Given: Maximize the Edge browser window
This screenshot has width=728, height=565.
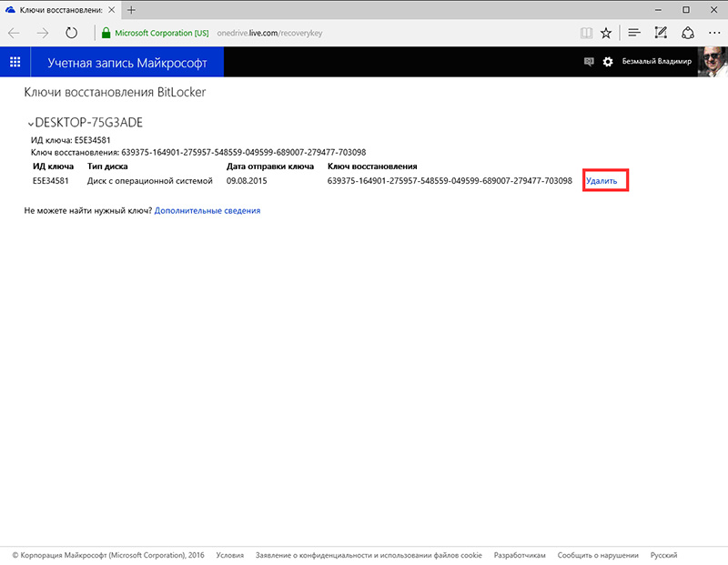Looking at the screenshot, I should click(686, 10).
